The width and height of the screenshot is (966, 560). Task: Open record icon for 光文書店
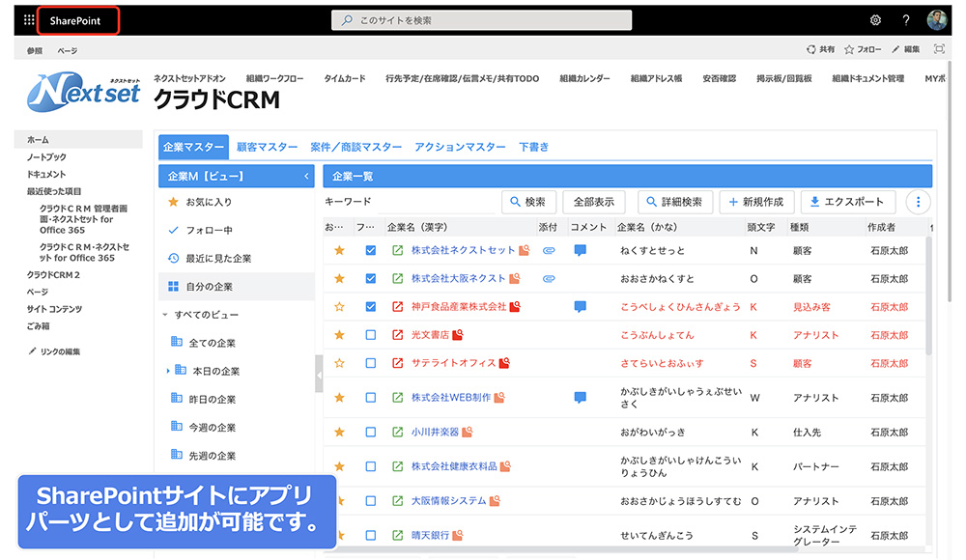397,335
